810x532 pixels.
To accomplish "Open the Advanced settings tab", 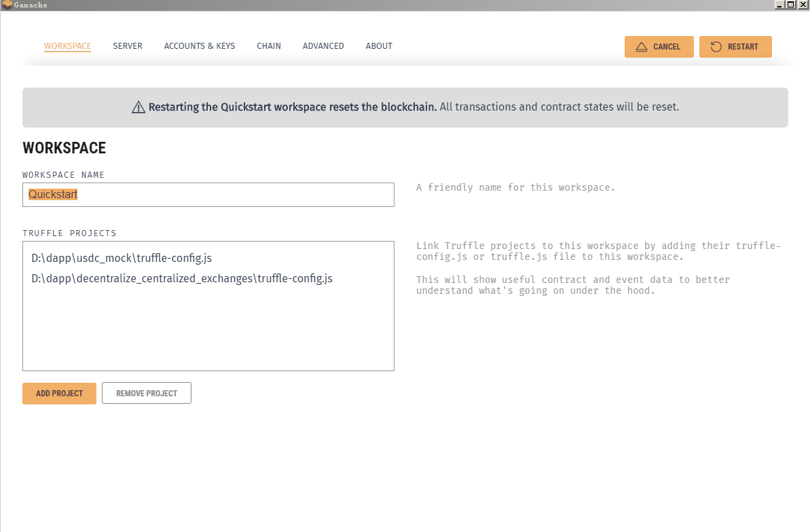I will point(323,46).
